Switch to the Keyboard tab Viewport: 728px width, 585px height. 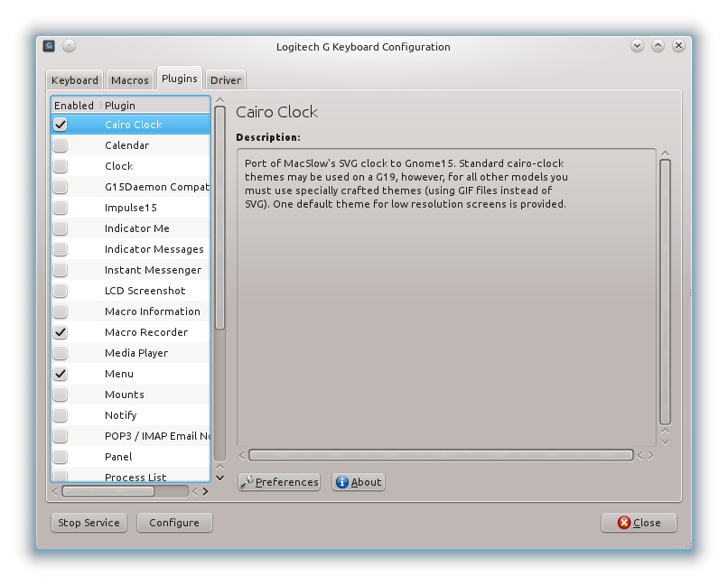(x=75, y=80)
